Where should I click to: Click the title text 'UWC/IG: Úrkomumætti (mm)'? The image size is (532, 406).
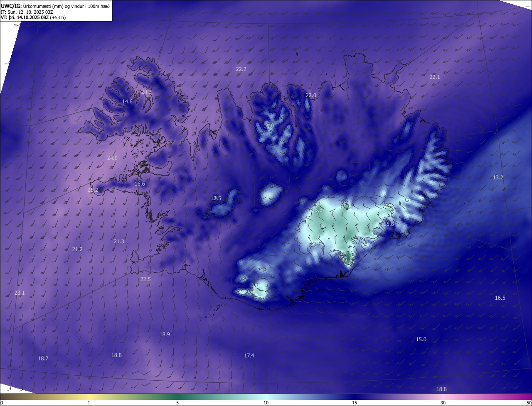32,5
